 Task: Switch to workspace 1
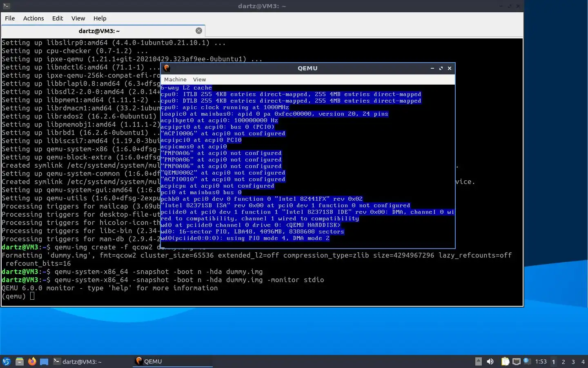pyautogui.click(x=554, y=362)
